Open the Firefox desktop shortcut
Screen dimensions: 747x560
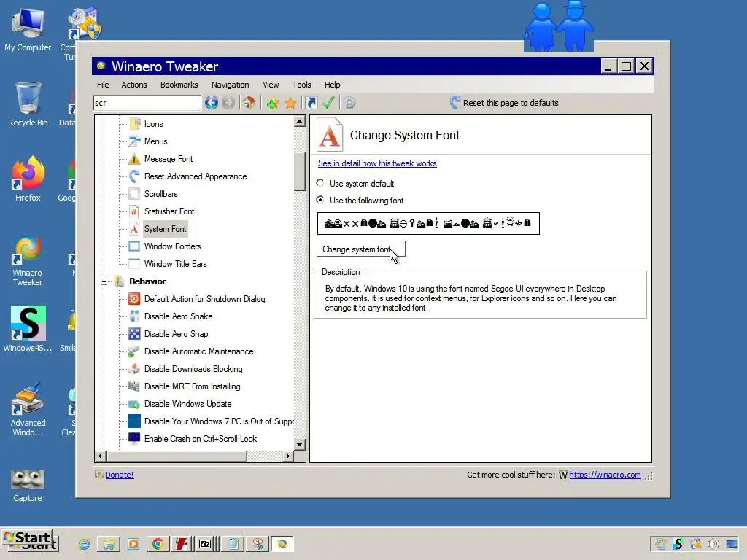tap(28, 179)
